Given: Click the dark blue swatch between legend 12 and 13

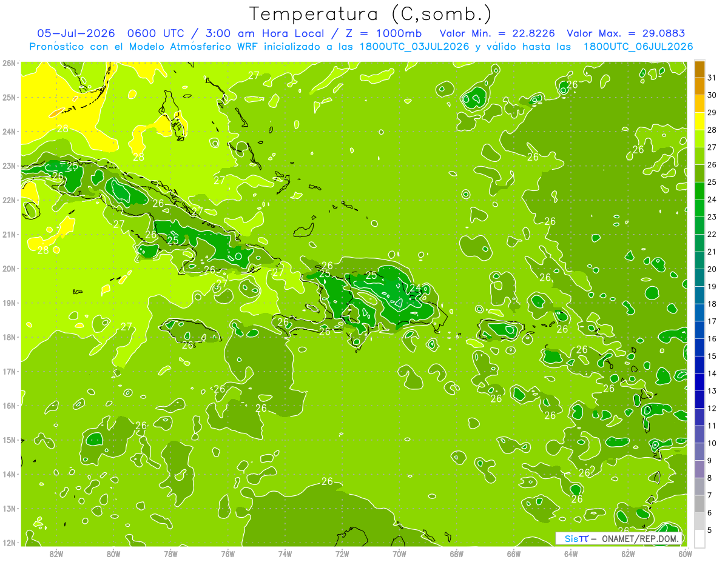Looking at the screenshot, I should (699, 400).
